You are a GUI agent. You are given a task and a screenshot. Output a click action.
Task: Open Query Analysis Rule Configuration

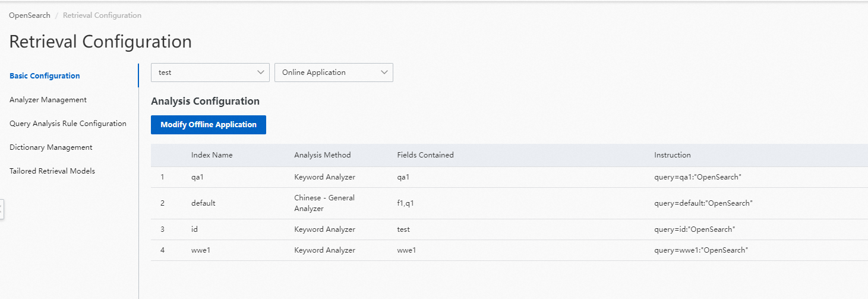tap(68, 124)
